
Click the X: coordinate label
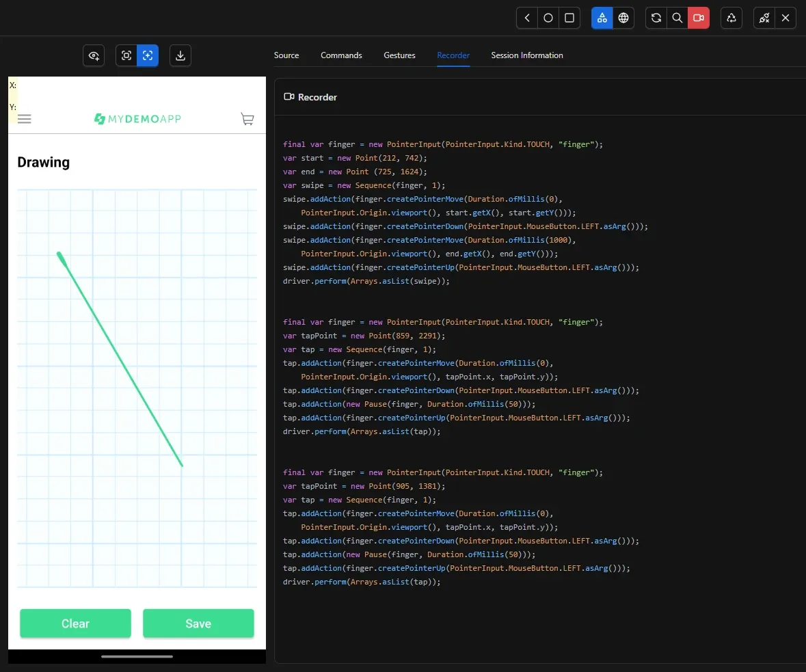pos(13,85)
